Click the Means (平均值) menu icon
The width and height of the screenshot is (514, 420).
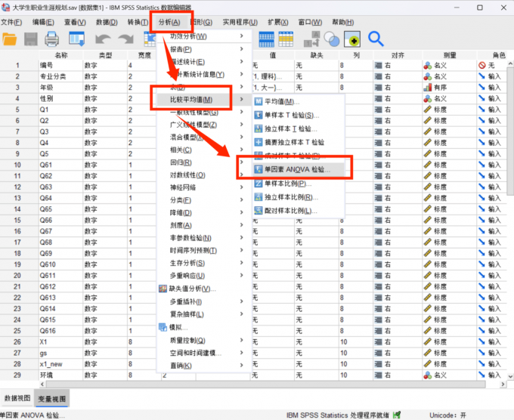point(259,101)
